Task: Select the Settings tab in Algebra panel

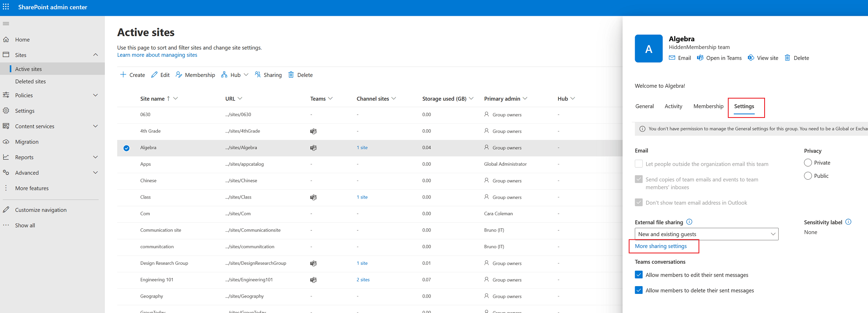Action: (x=744, y=106)
